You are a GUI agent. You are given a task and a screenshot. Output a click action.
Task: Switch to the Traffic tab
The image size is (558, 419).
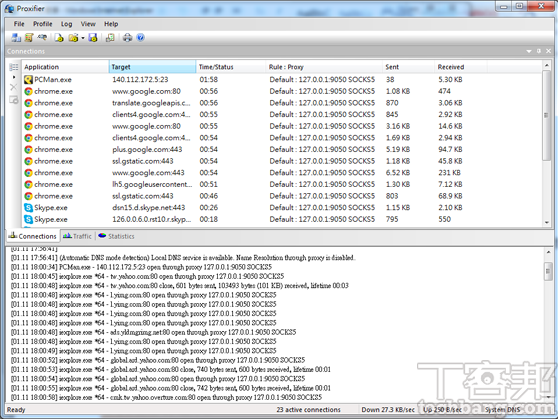(77, 236)
